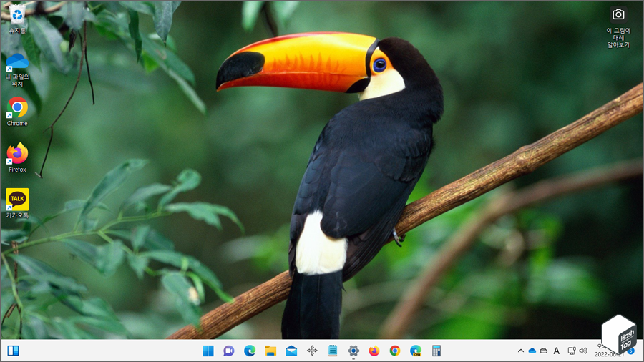Open the Widgets panel from the taskbar
Image resolution: width=644 pixels, height=362 pixels.
(x=13, y=351)
